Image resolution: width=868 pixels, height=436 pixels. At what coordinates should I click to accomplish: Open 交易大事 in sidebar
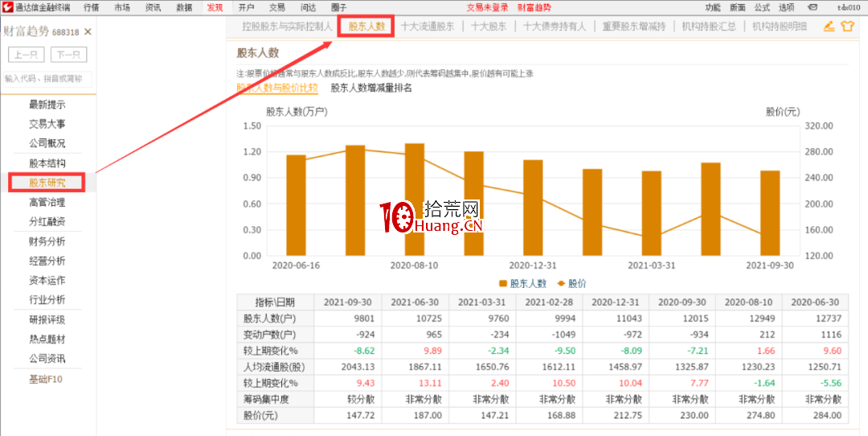(47, 124)
